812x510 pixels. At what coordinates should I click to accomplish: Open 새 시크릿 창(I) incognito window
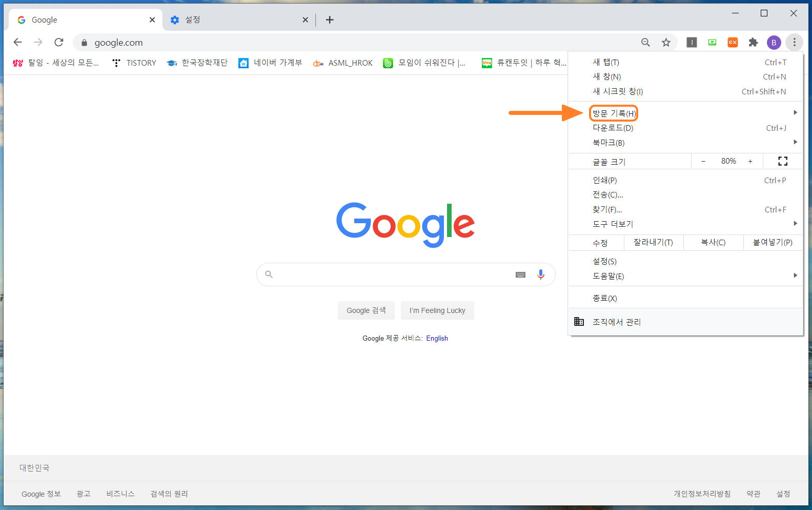(x=685, y=91)
